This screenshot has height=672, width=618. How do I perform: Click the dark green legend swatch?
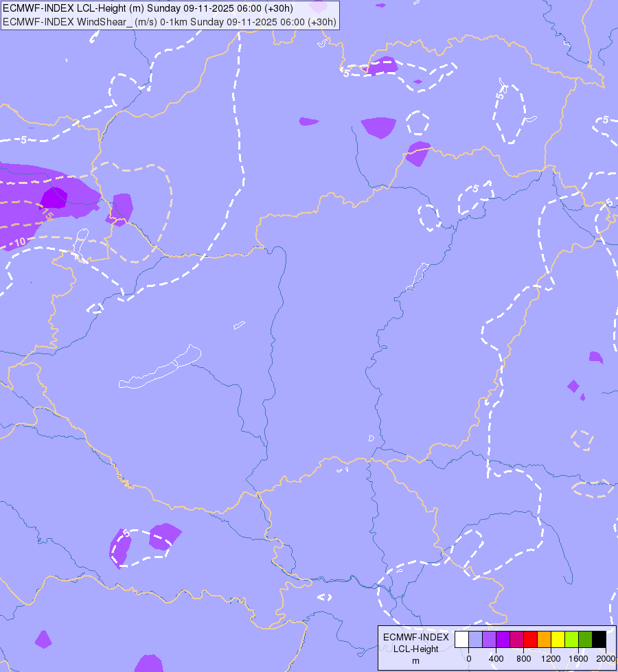pos(585,639)
